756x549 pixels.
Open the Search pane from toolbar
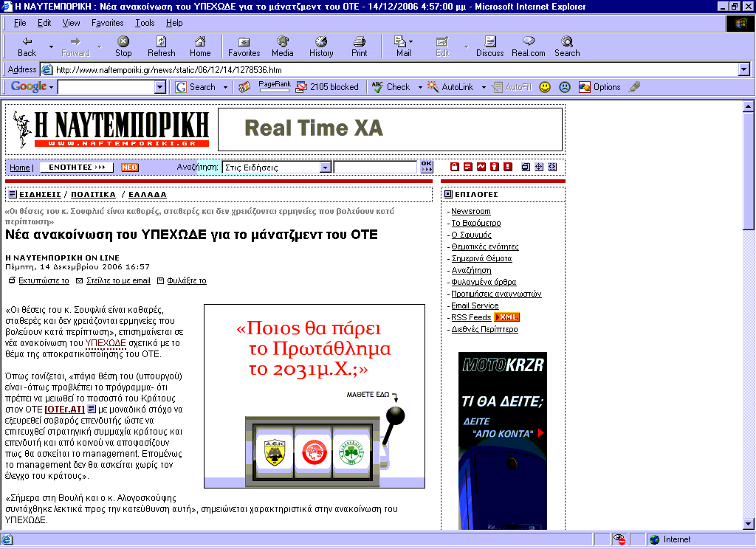567,46
